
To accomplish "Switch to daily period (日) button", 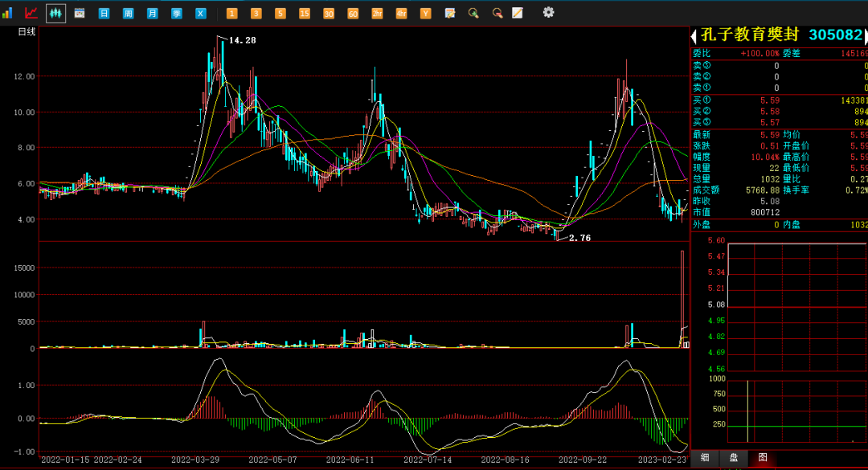I will coord(104,14).
